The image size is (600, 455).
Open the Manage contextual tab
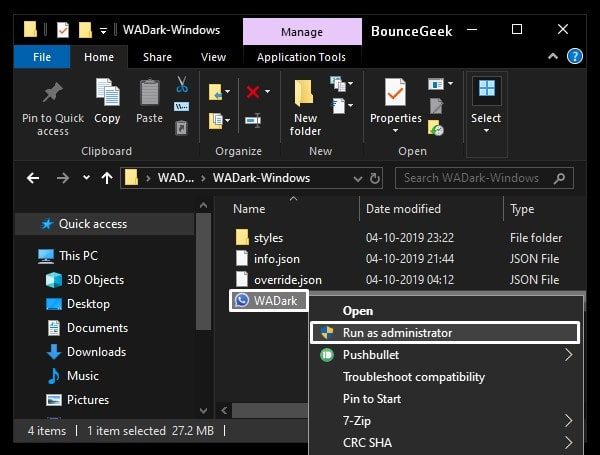(x=302, y=32)
